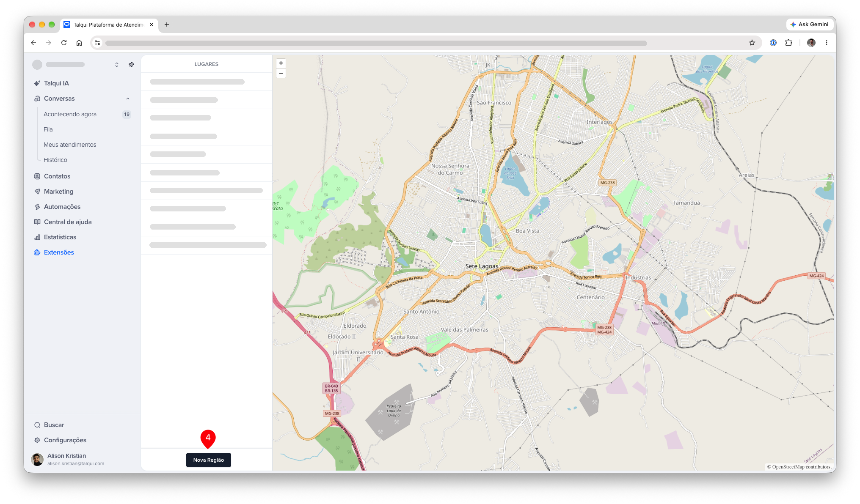Viewport: 860px width, 504px height.
Task: Click the OpenStreetMap attribution link
Action: tap(788, 467)
